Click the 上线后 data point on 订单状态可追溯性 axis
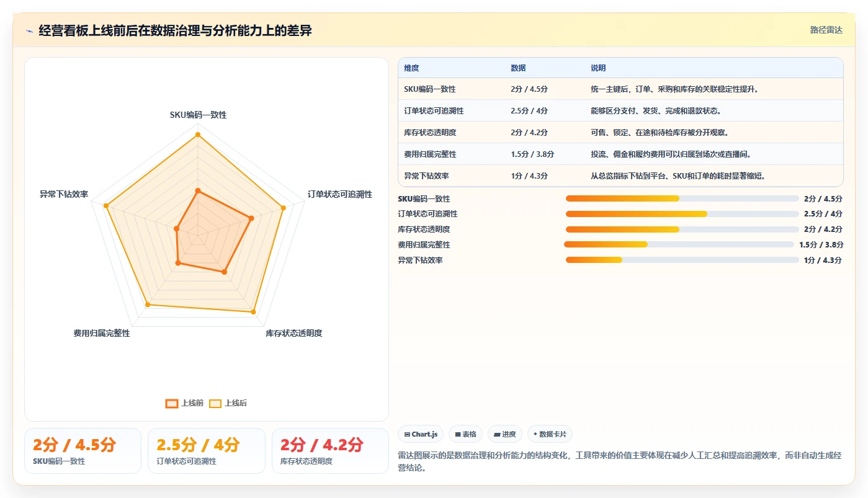This screenshot has height=498, width=868. (x=284, y=208)
